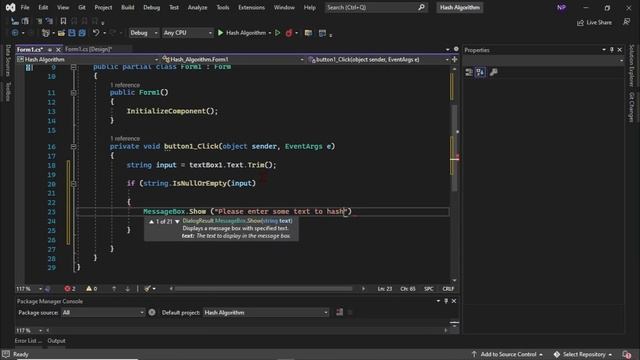
Task: Open Properties window options dropdown arrow
Action: point(604,50)
